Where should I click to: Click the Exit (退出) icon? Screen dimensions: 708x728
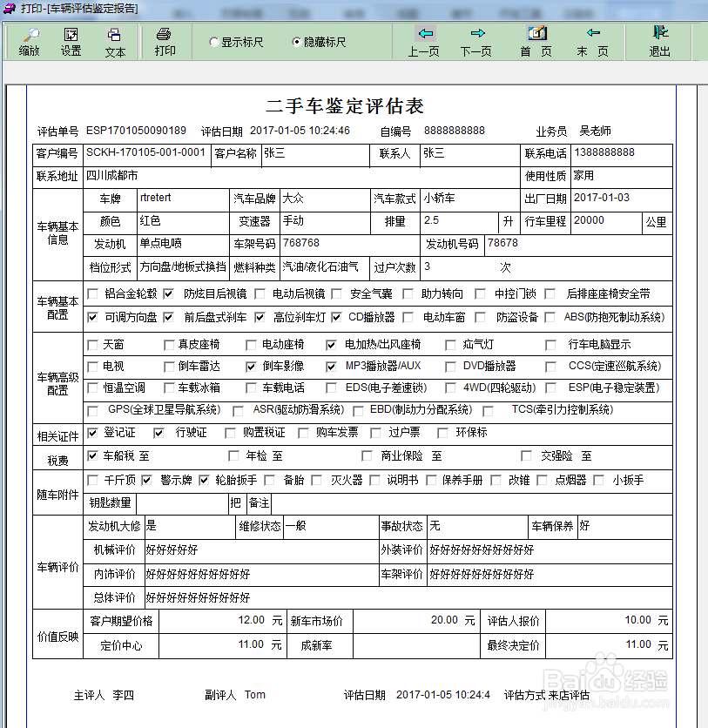660,32
